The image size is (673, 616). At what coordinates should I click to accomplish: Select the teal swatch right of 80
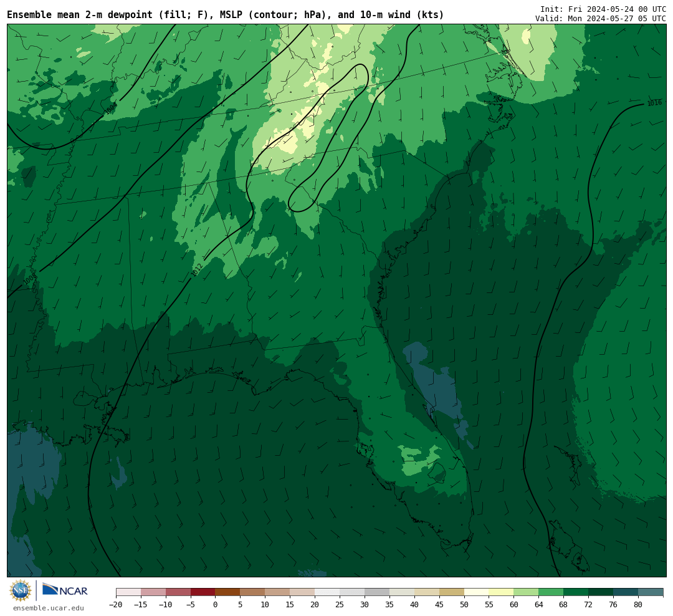pos(651,592)
